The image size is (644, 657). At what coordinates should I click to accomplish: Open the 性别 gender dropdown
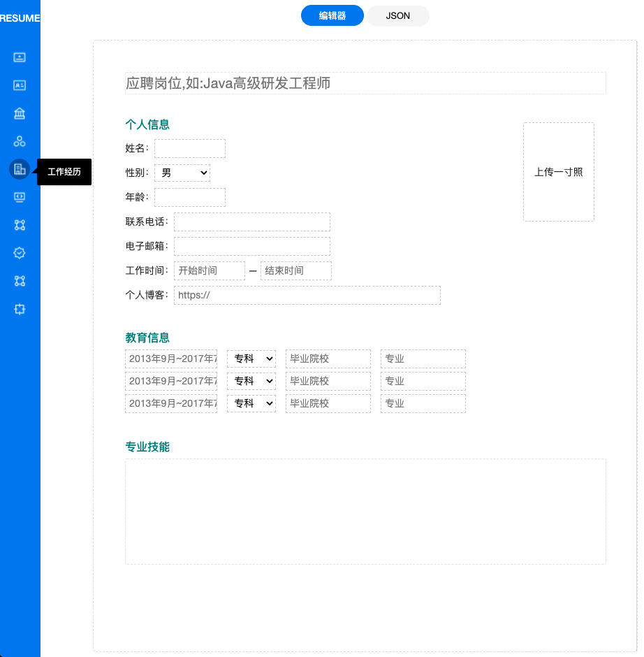point(182,173)
